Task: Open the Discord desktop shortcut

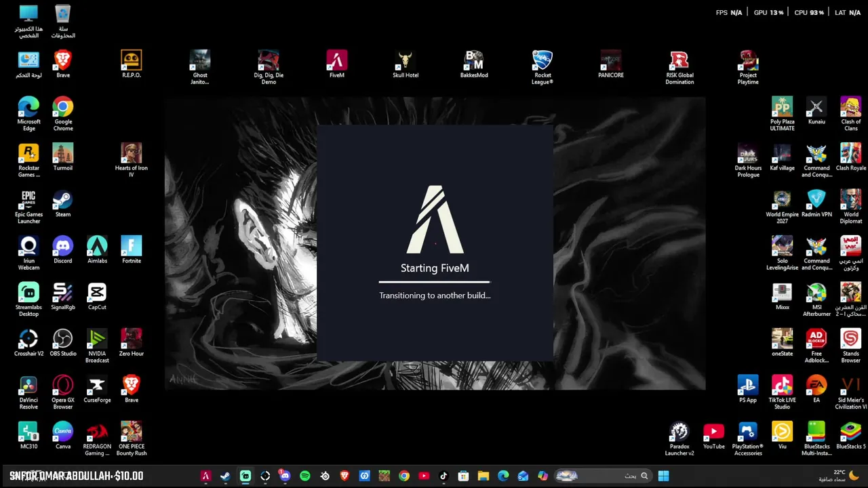Action: 63,250
